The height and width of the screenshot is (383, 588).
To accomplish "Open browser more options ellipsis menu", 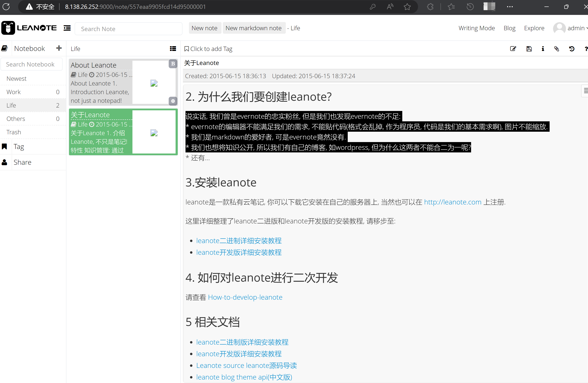I will point(510,7).
